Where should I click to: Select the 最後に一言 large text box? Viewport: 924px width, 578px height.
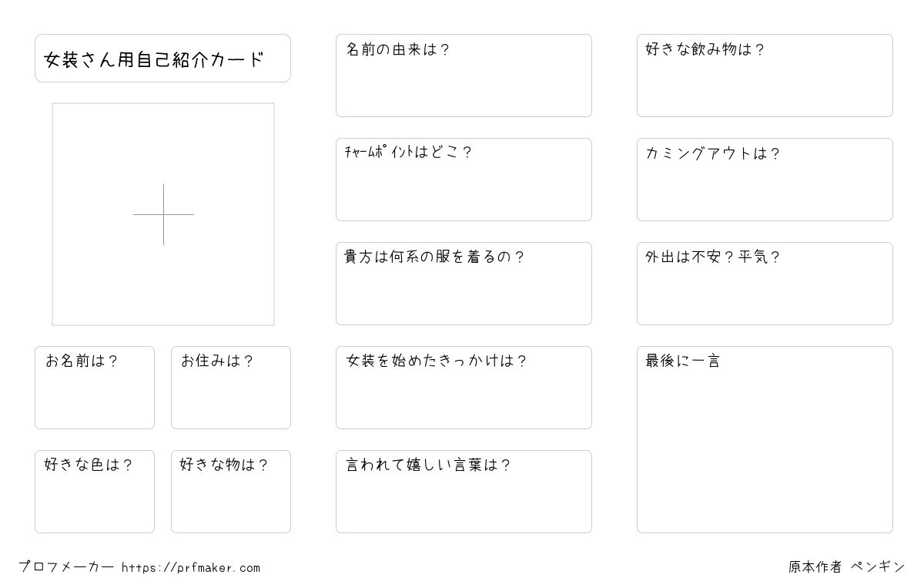[765, 439]
